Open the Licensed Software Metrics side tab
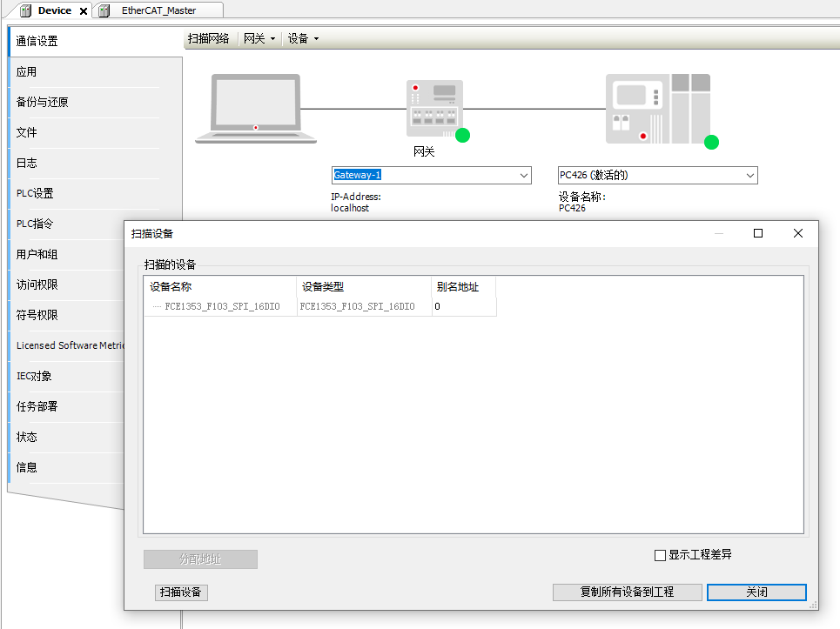The width and height of the screenshot is (840, 629). (x=68, y=345)
